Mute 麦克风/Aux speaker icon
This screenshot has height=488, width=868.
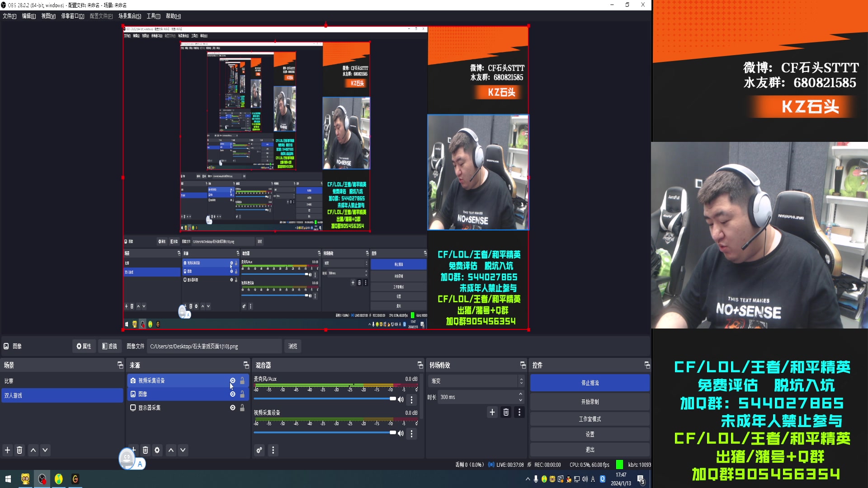point(401,399)
